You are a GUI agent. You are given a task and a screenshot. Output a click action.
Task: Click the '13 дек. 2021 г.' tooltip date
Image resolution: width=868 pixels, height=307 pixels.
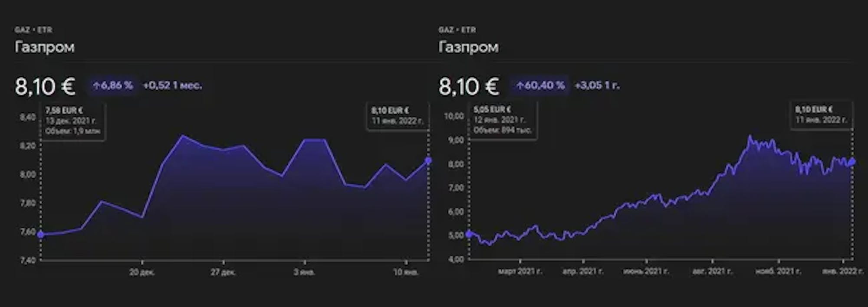tap(71, 121)
